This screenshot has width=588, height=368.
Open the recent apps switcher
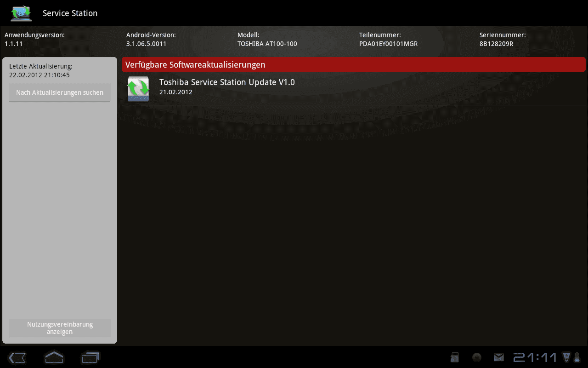point(90,357)
